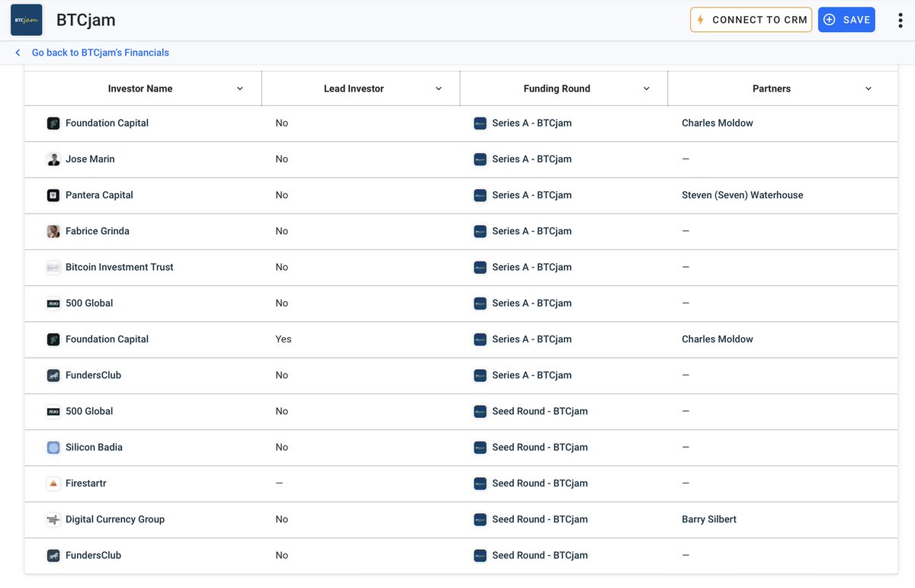Click the Silicon Badia logo icon
The height and width of the screenshot is (588, 915).
click(53, 448)
